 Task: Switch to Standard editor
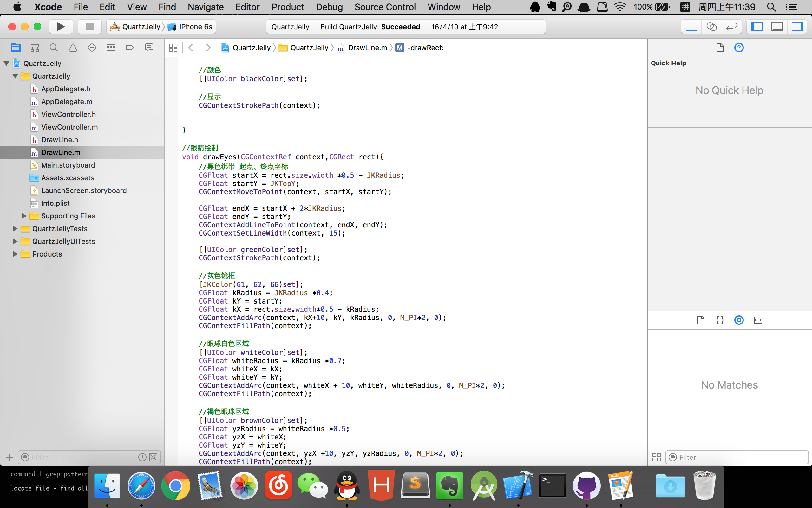point(691,27)
